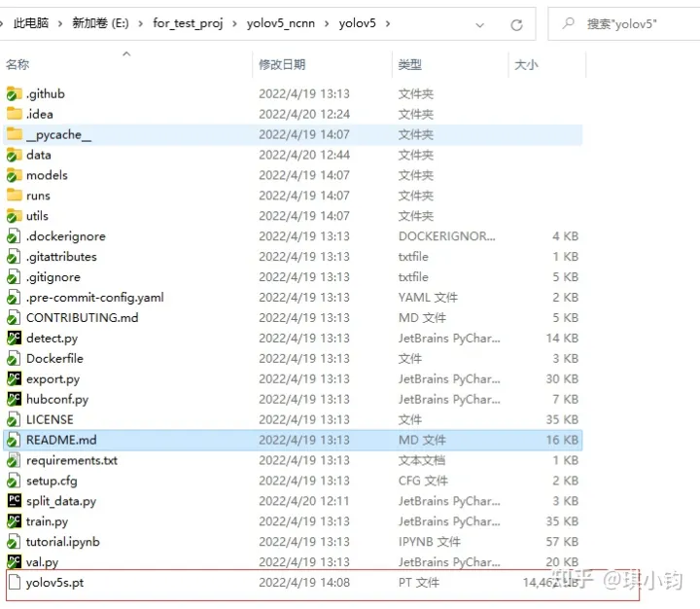Go to 此电脑 in the breadcrumb
The width and height of the screenshot is (700, 609).
(x=31, y=23)
